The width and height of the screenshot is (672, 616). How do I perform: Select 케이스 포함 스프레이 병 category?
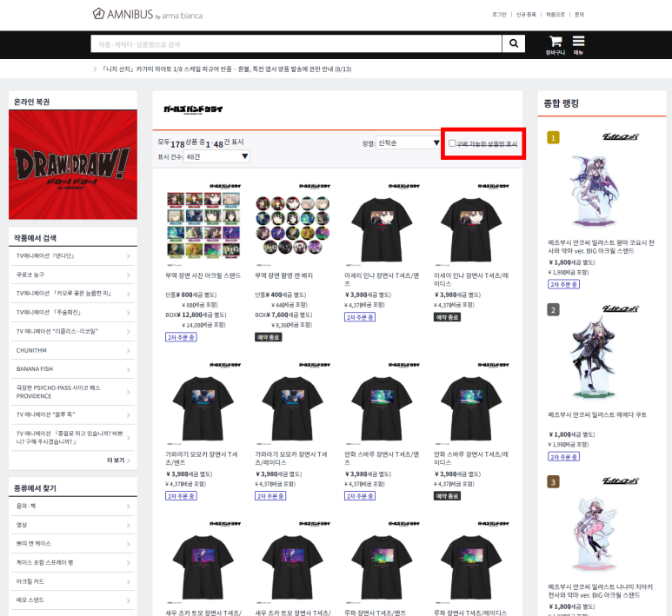point(73,562)
